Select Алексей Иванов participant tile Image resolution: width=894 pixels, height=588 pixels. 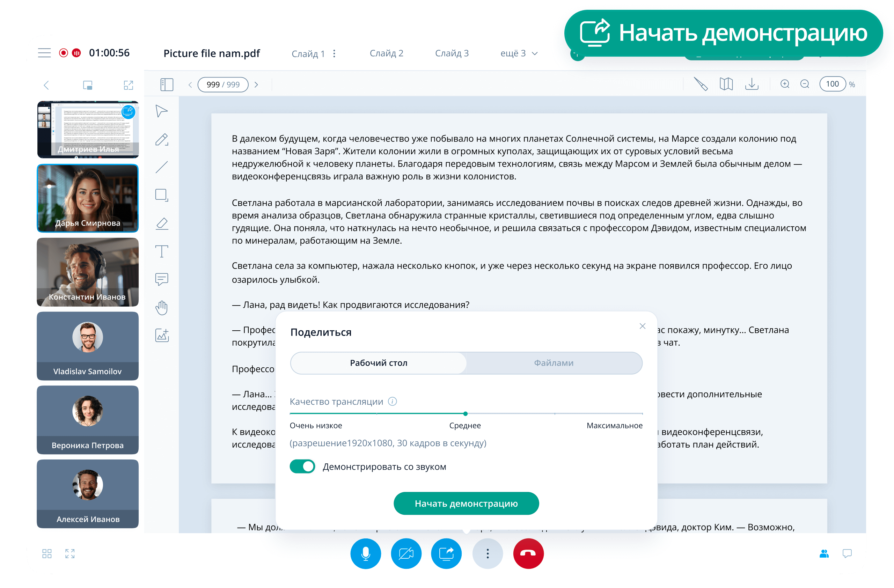88,494
